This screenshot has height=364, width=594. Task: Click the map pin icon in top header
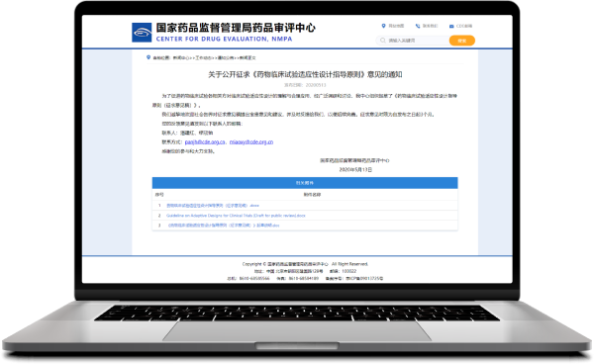click(383, 26)
